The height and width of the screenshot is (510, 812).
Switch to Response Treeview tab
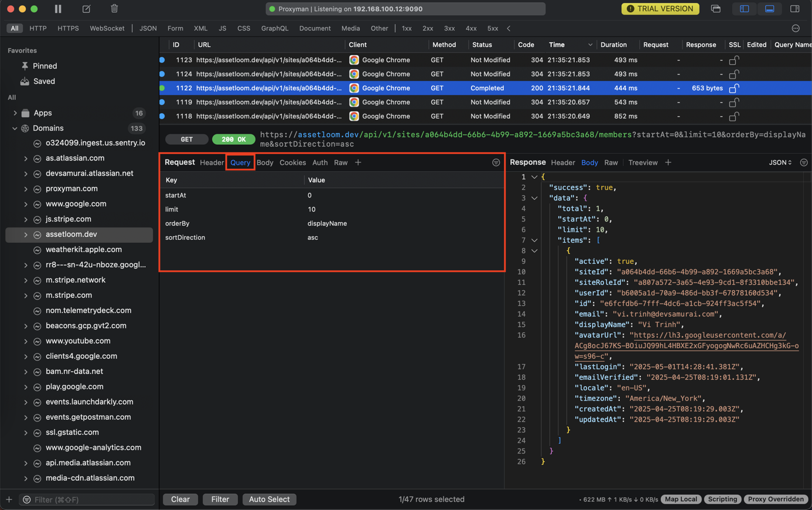pyautogui.click(x=643, y=162)
